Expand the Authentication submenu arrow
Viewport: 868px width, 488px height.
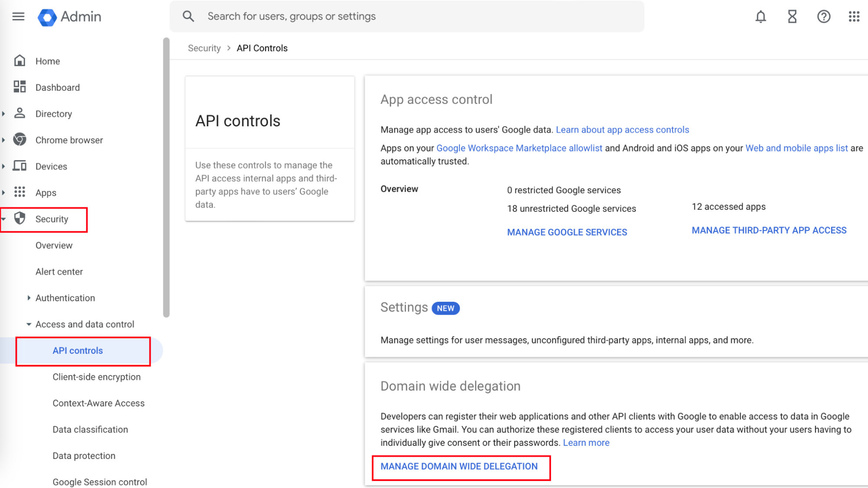29,298
